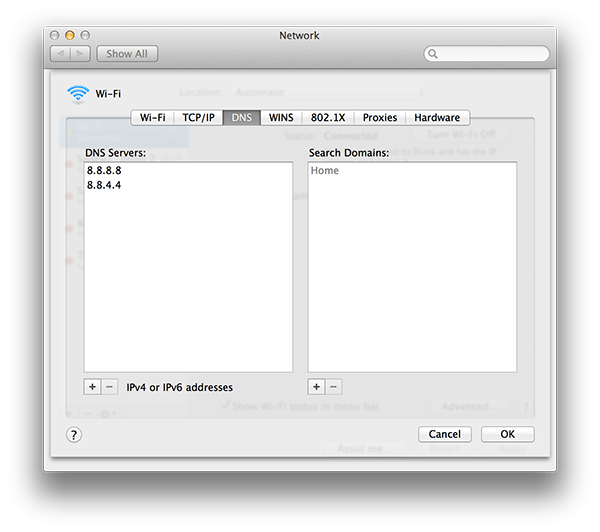Zoom the Network window with third window button
The height and width of the screenshot is (532, 600).
(85, 36)
